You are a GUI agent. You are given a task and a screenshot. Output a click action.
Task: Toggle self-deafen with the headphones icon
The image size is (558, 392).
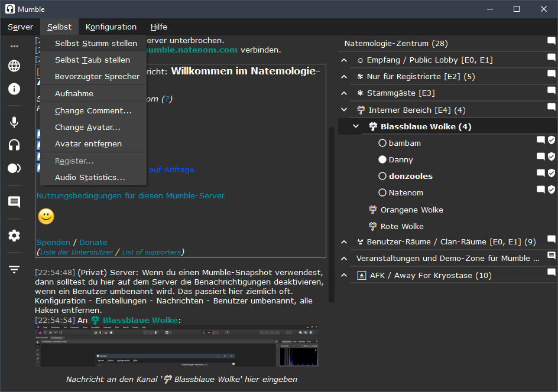pyautogui.click(x=14, y=145)
